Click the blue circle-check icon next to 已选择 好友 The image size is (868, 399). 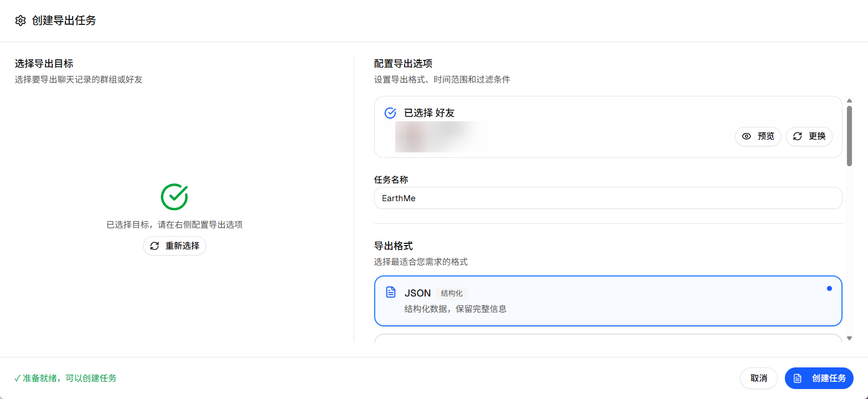click(390, 112)
